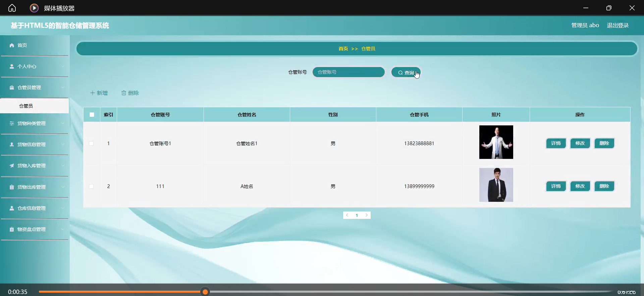Click the list icon beside 货物种类管理
Screen dimensions: 644x296
[x=12, y=123]
